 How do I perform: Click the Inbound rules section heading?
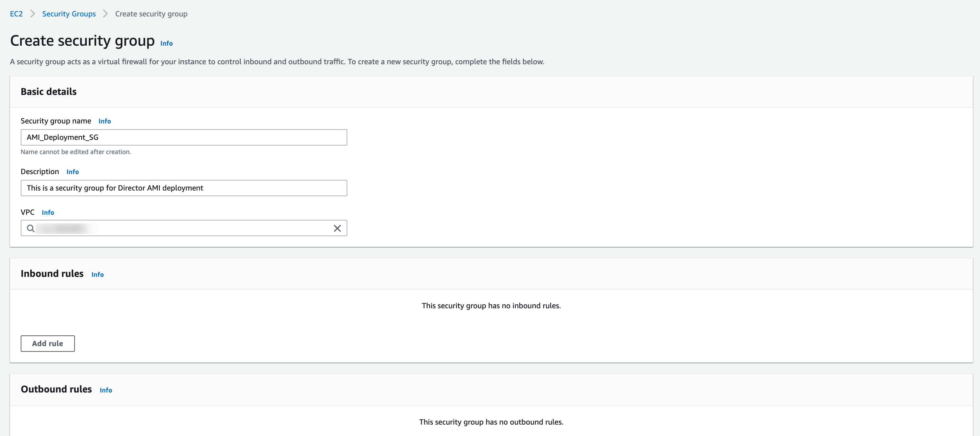52,274
